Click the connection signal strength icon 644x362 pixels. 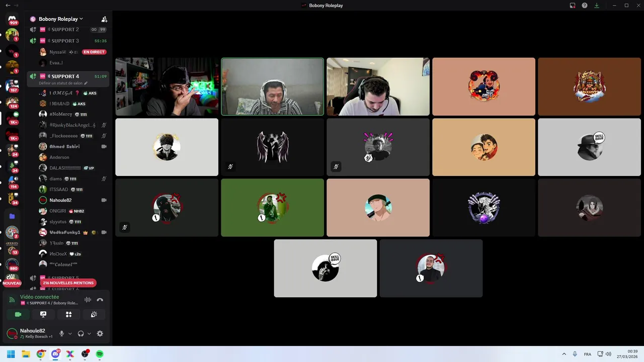tap(12, 300)
